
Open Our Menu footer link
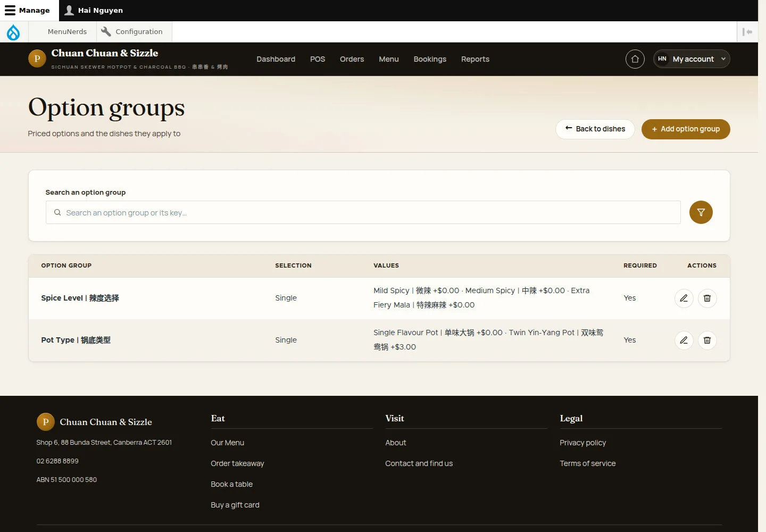(x=227, y=443)
